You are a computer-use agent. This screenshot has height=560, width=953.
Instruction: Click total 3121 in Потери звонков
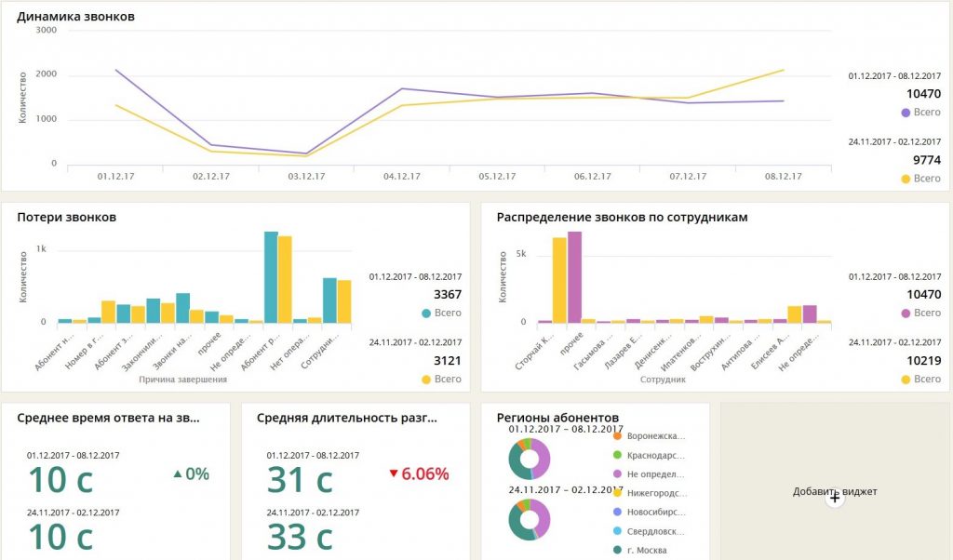pos(448,361)
